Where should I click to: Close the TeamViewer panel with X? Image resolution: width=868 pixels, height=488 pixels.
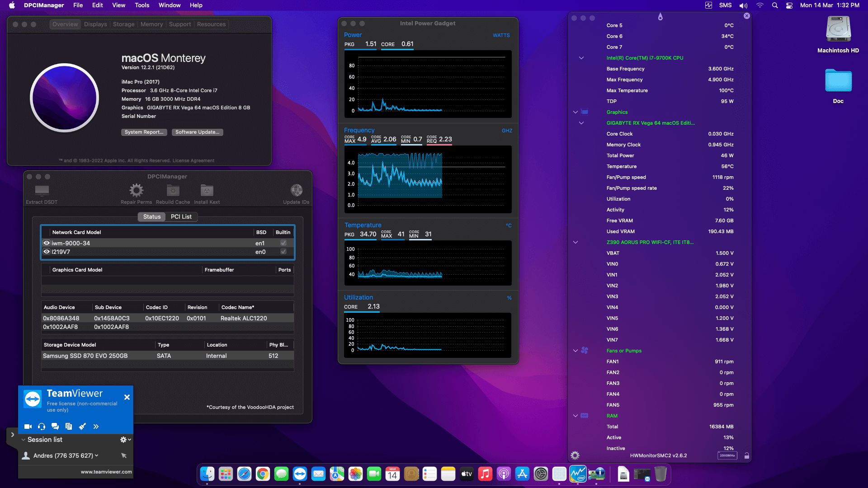[127, 397]
